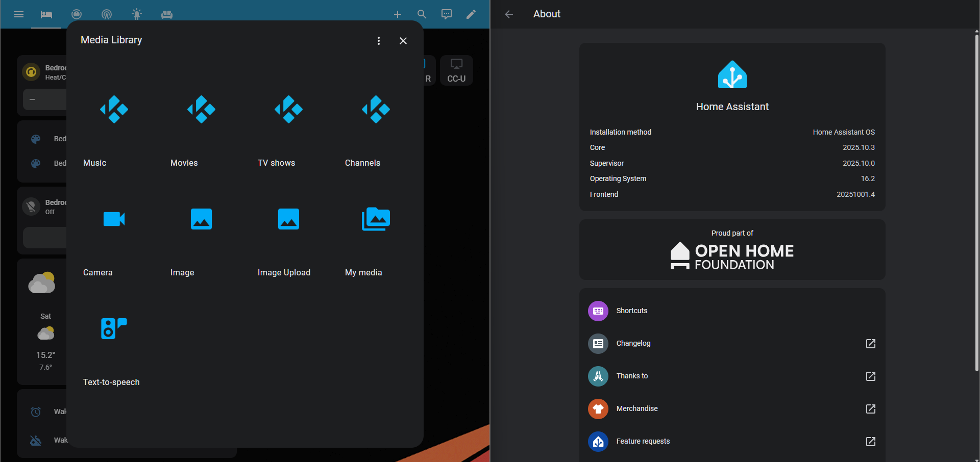Click the bedroom thermostat icon
Image resolution: width=980 pixels, height=462 pixels.
tap(31, 72)
